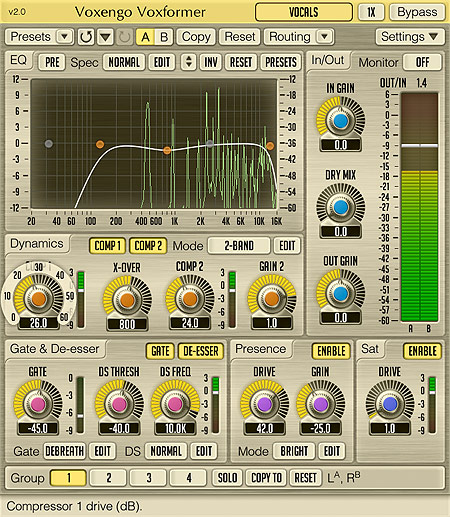This screenshot has width=450, height=517.
Task: Change Monitor OFF selector
Action: point(422,62)
